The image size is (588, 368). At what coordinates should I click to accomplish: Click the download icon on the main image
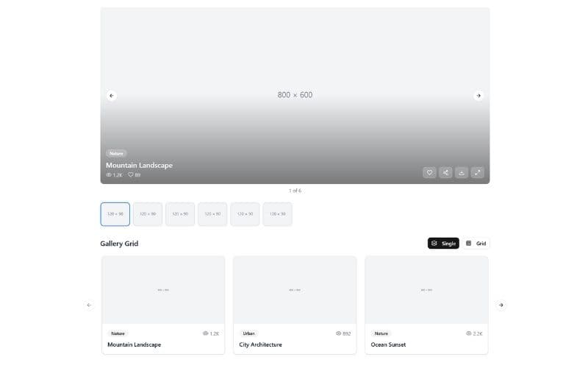462,172
